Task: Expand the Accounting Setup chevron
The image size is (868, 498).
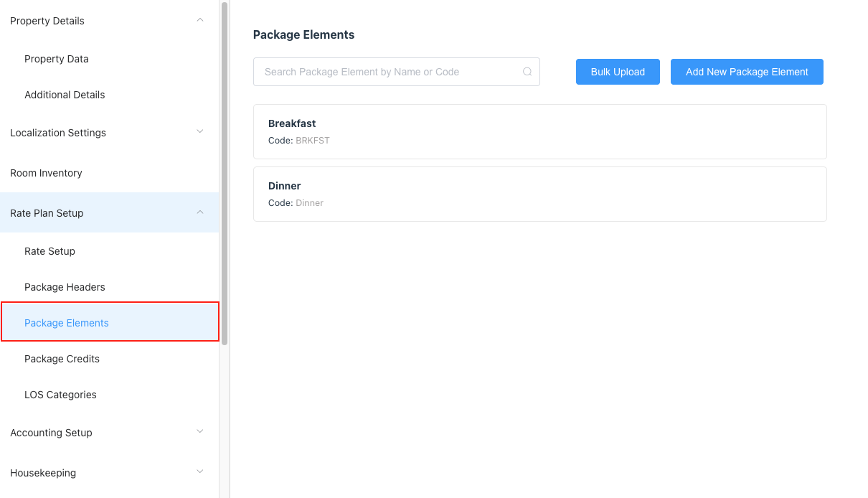Action: [200, 431]
